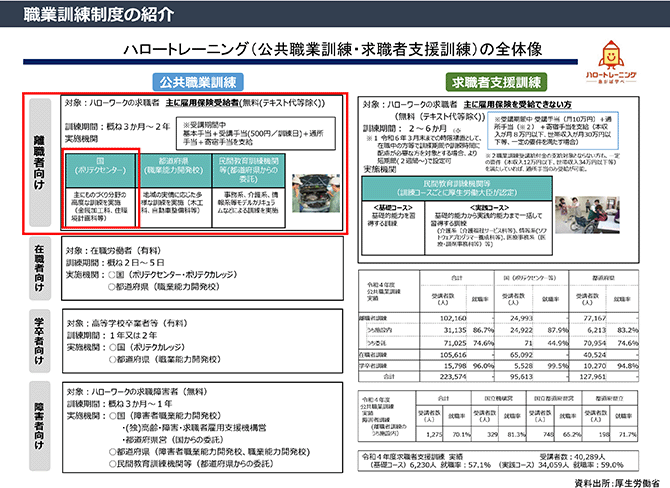Click the teal 民間教育訓練機関等(都道府県からの委託) header cell

coord(248,171)
